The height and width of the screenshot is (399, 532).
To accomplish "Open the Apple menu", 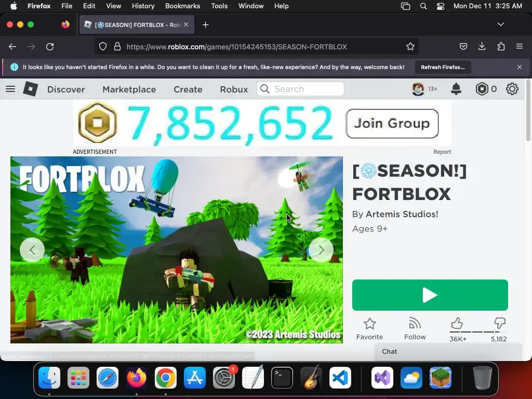I will (14, 6).
